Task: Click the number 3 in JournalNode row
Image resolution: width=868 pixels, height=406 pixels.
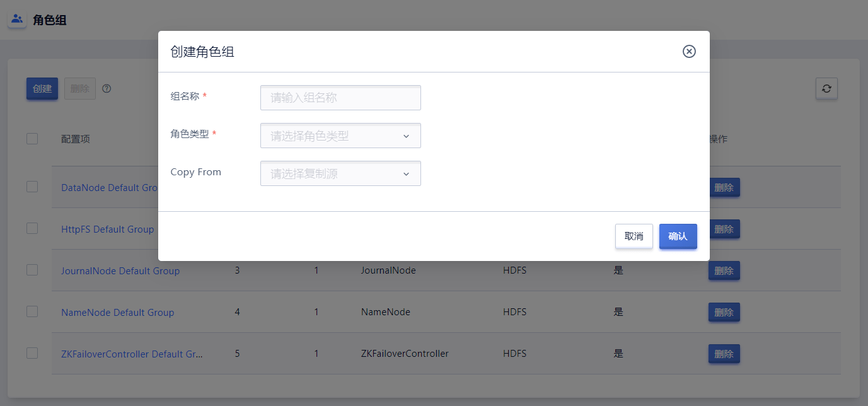Action: pos(237,270)
